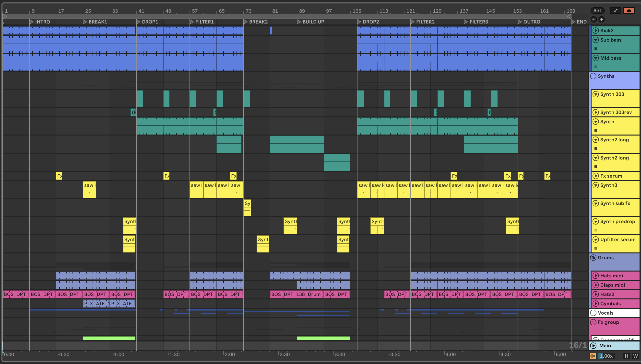This screenshot has height=364, width=641.
Task: Open Synth3 automation lane menu icon
Action: pyautogui.click(x=595, y=194)
